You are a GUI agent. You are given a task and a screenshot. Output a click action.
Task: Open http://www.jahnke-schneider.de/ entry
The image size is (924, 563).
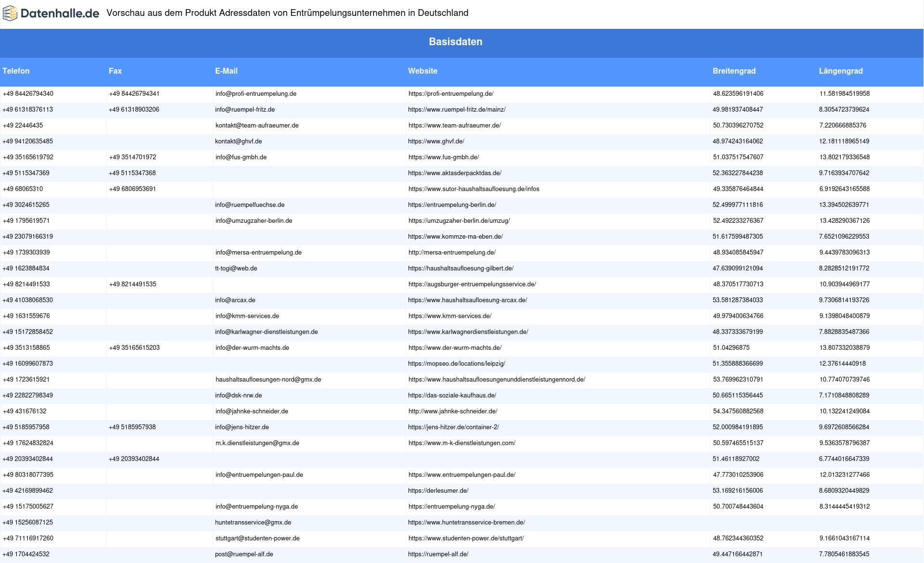453,411
